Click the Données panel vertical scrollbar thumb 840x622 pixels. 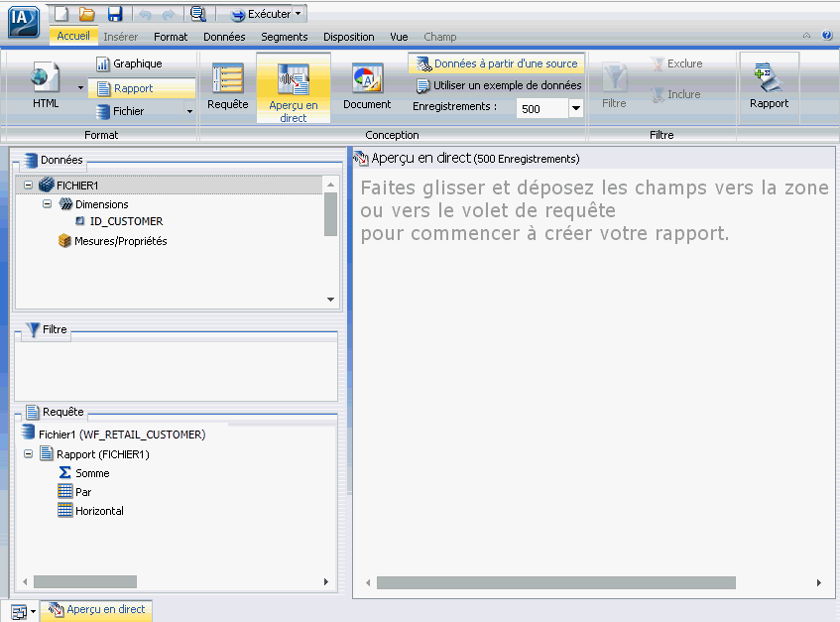point(330,213)
